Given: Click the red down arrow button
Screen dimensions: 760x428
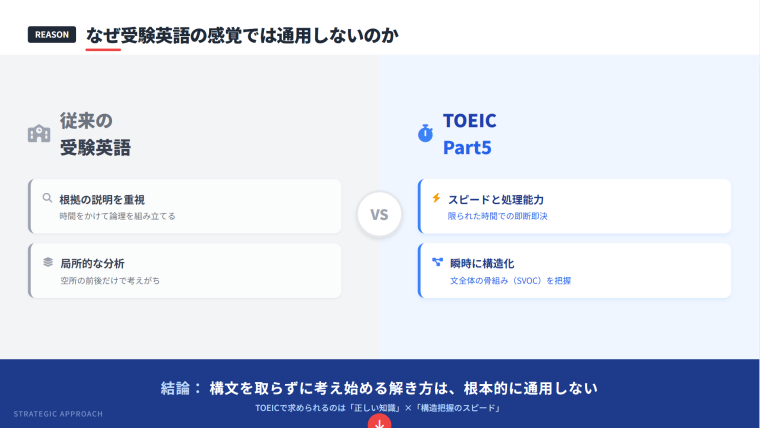Looking at the screenshot, I should click(x=379, y=422).
